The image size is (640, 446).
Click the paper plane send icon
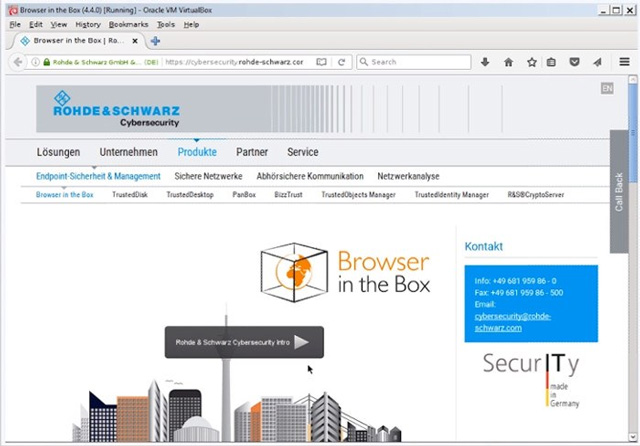pos(598,62)
